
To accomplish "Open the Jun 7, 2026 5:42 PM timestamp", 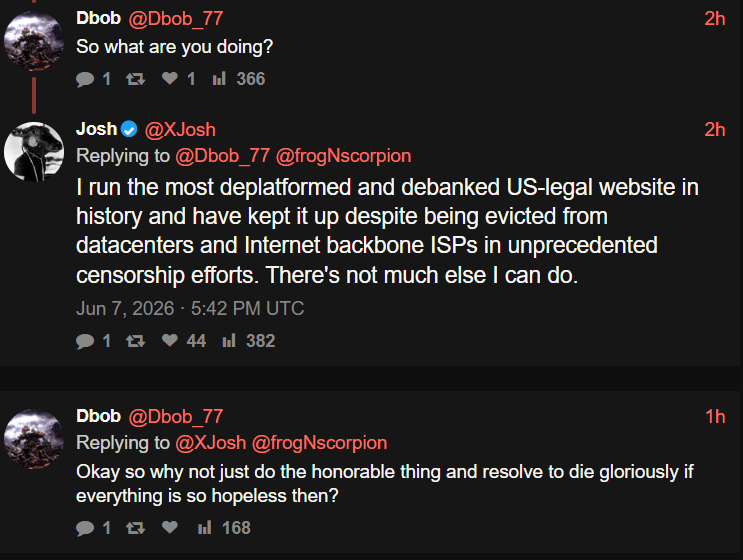I will [x=190, y=308].
